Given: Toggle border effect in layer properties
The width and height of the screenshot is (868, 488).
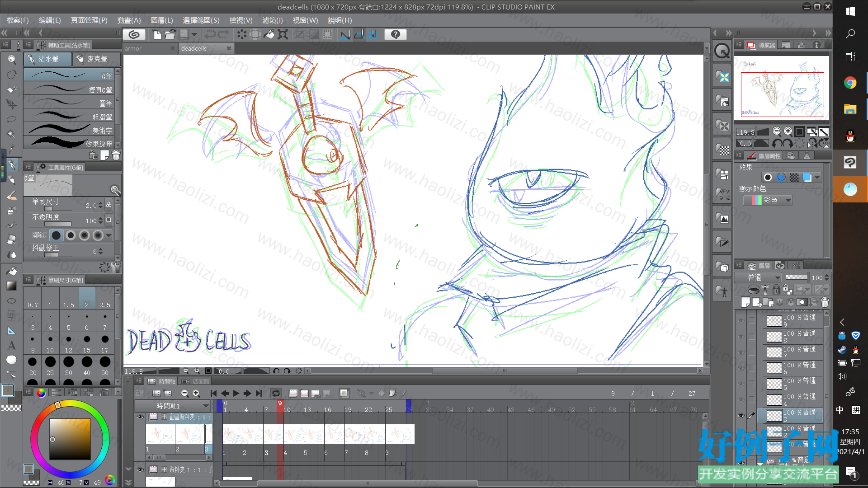Looking at the screenshot, I should click(768, 178).
